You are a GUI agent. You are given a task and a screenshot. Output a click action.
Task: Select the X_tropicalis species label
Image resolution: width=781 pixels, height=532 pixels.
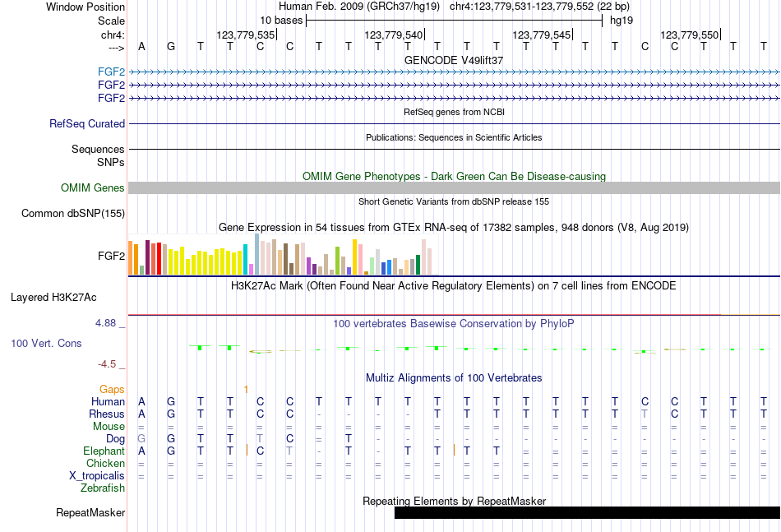tap(97, 476)
